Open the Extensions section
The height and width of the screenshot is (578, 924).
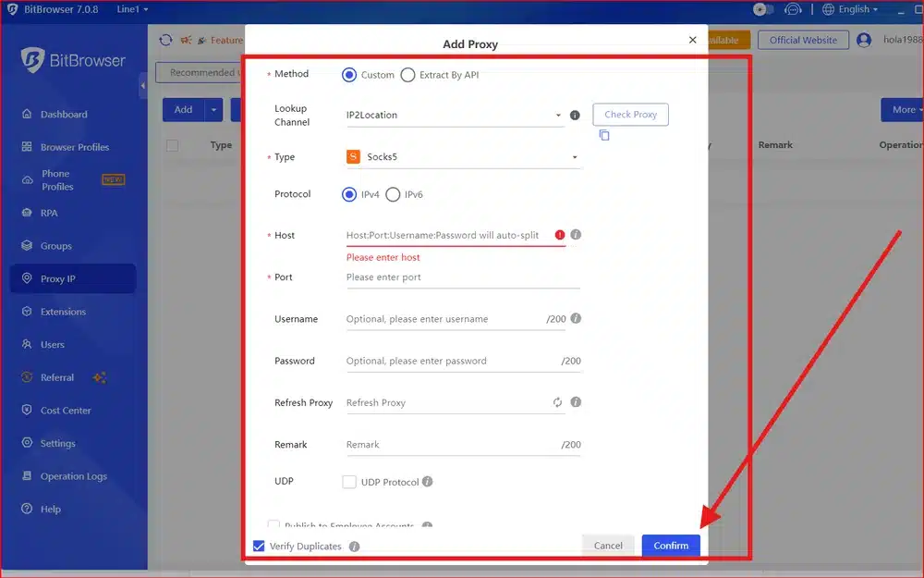pos(63,312)
